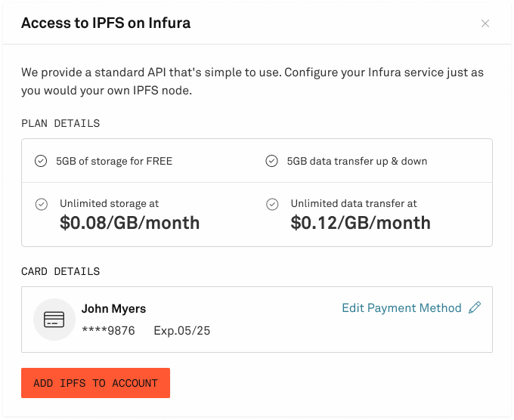
Task: Open Edit Payment Method link
Action: coord(401,308)
